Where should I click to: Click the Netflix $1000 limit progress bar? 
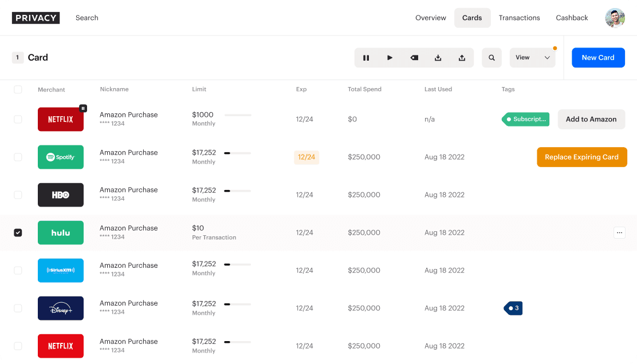click(238, 115)
